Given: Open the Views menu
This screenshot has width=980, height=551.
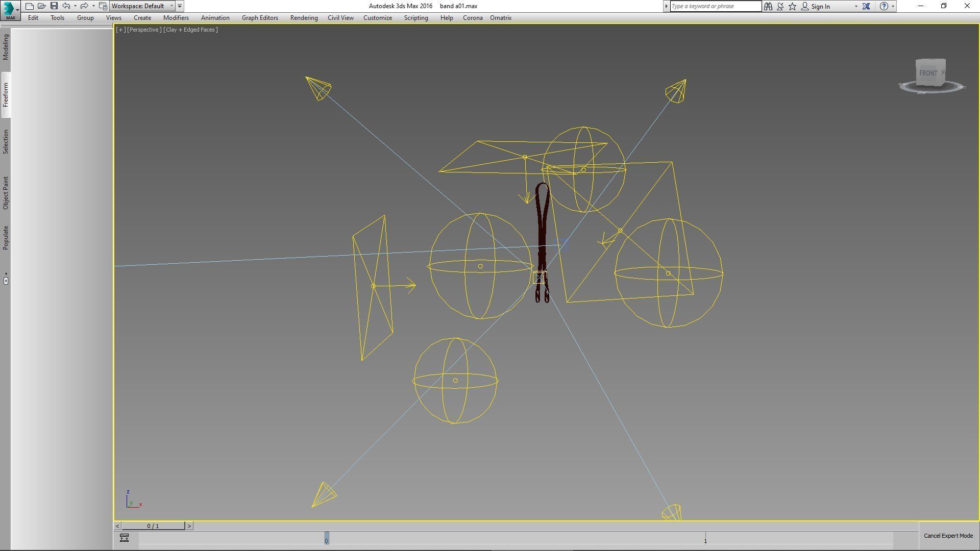Looking at the screenshot, I should point(113,18).
